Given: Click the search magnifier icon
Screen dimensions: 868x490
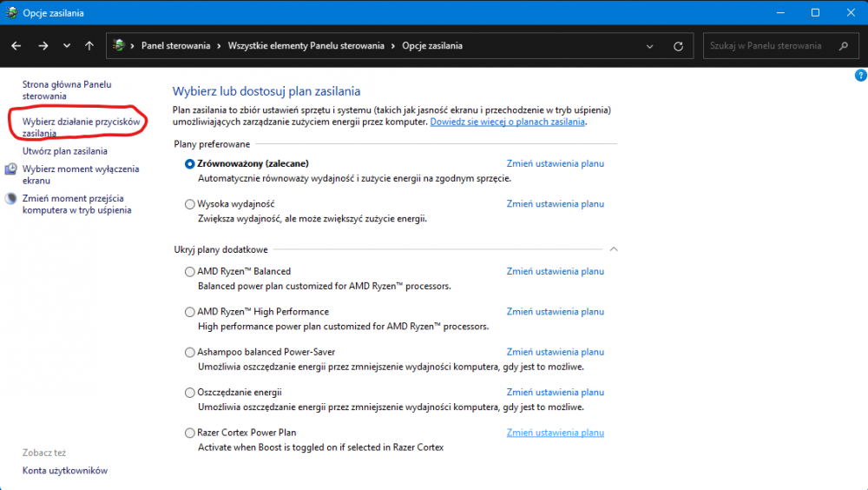Looking at the screenshot, I should [x=843, y=46].
